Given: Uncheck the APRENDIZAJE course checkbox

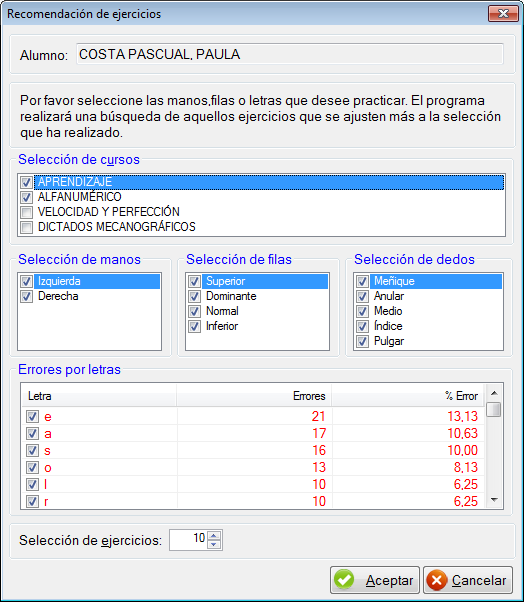Looking at the screenshot, I should (26, 182).
